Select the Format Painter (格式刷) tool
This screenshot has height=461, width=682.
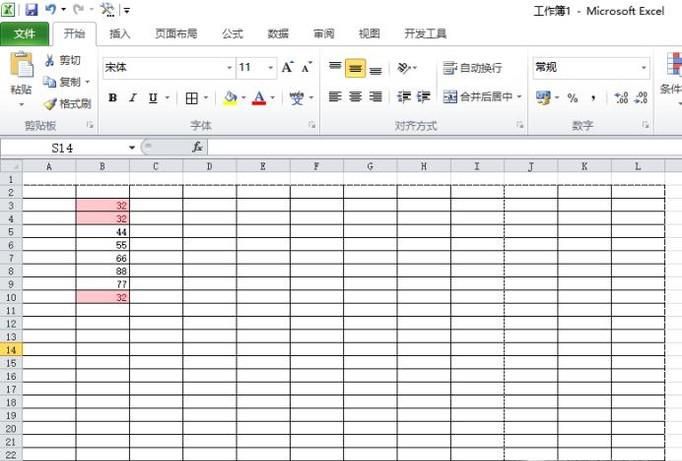(67, 104)
